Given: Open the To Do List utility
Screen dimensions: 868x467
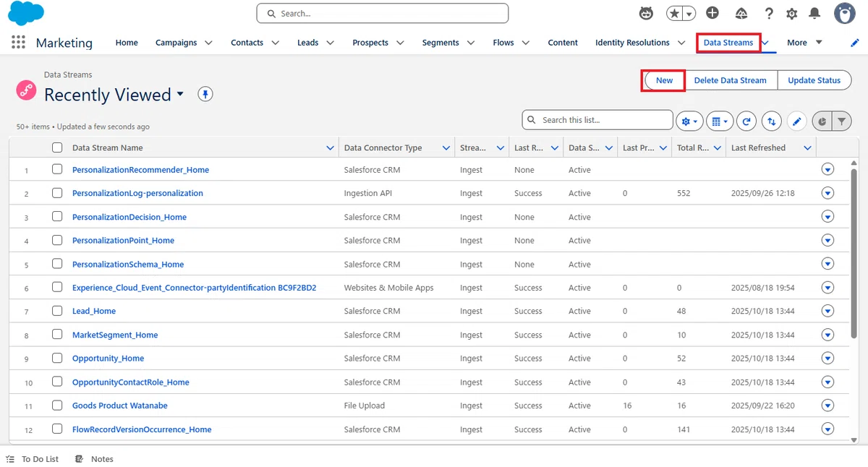Looking at the screenshot, I should pyautogui.click(x=33, y=459).
